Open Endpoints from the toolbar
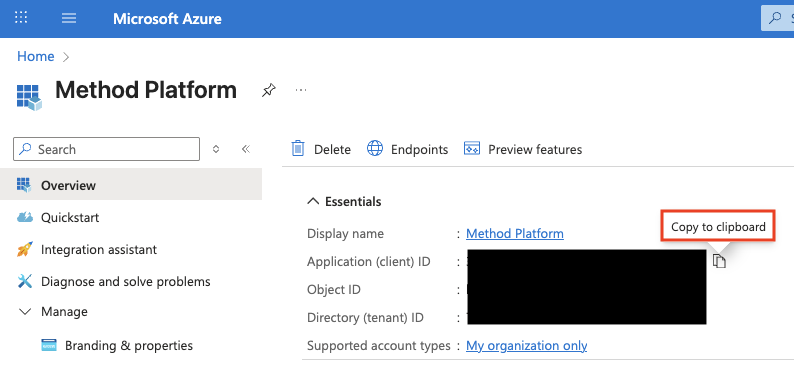Viewport: 794px width, 366px height. pyautogui.click(x=408, y=149)
